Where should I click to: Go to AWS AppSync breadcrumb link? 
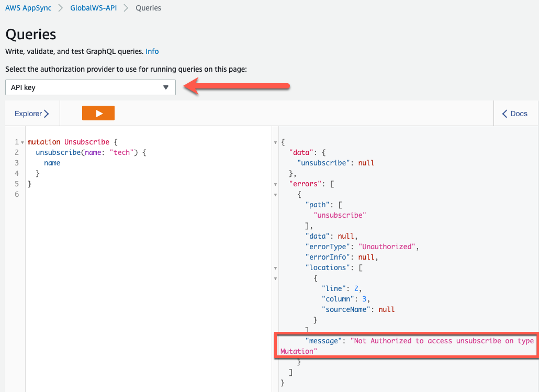(x=28, y=8)
